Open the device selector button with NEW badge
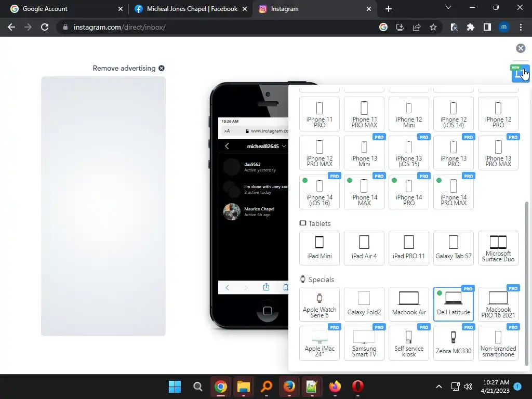 click(x=520, y=73)
